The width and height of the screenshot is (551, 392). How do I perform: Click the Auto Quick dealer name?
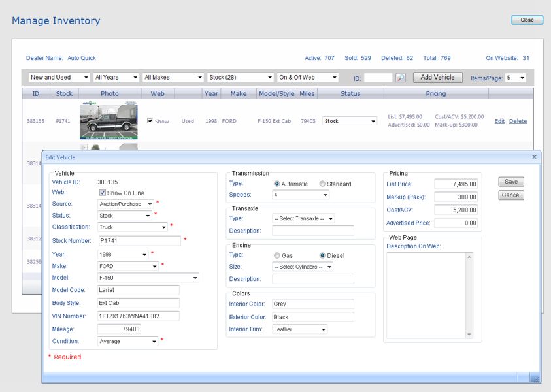click(x=82, y=58)
